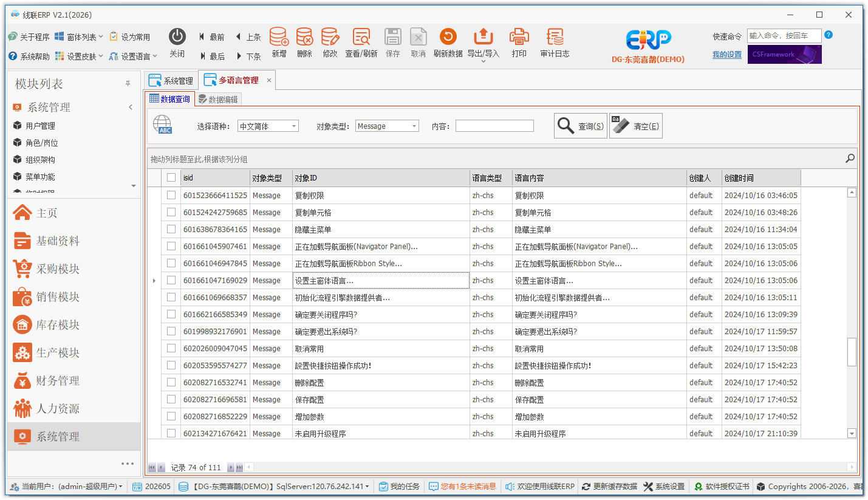Open the 我的设置 link
The image size is (868, 500).
727,55
